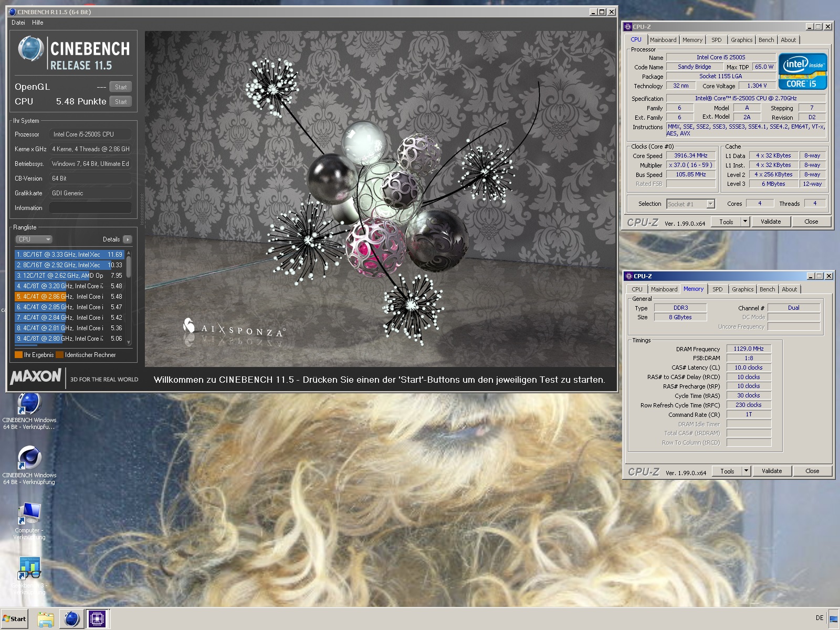
Task: Start the OpenGL benchmark test
Action: [121, 87]
